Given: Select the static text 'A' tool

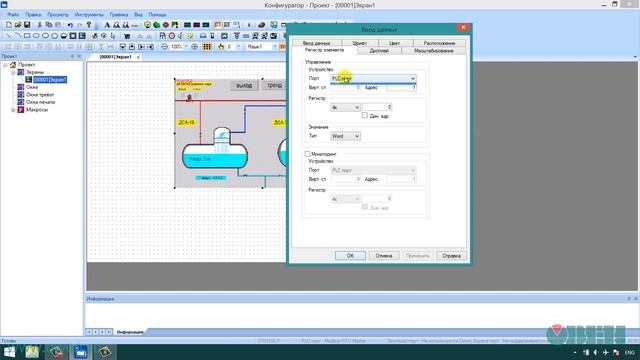Looking at the screenshot, I should (107, 25).
